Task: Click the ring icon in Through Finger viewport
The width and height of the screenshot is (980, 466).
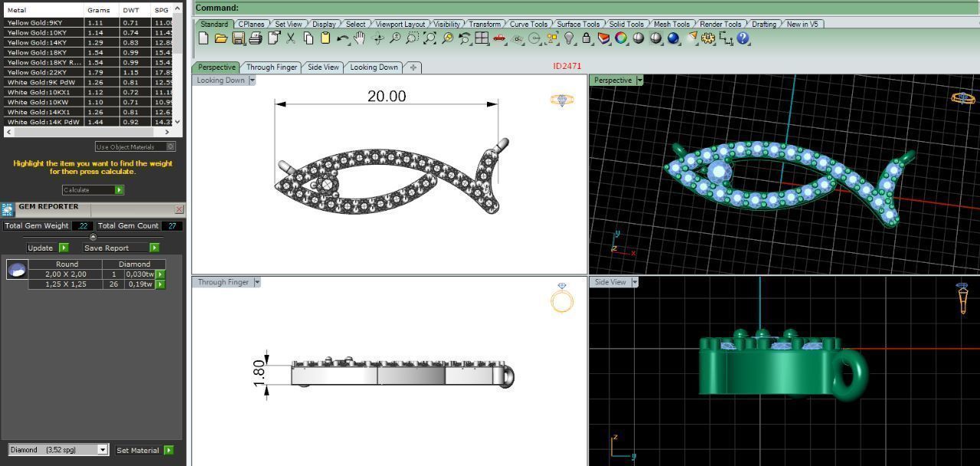Action: (x=562, y=298)
